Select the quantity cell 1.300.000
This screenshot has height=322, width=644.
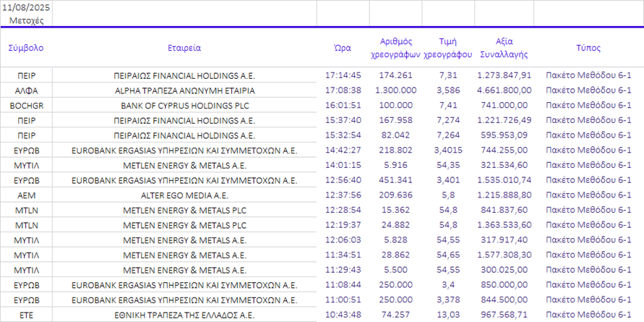pos(395,90)
